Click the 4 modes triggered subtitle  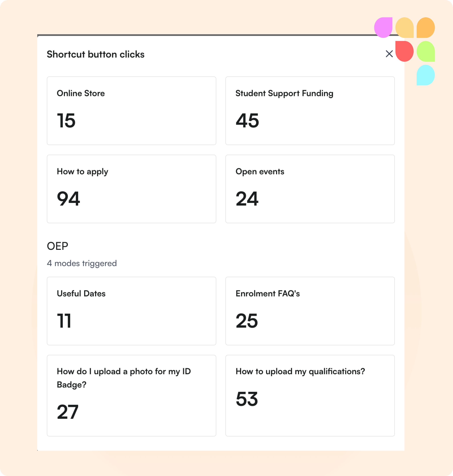pos(82,263)
